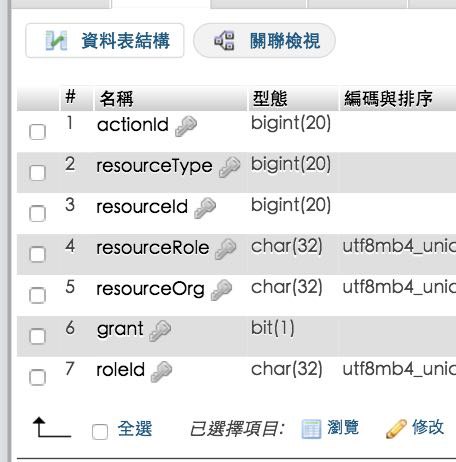The height and width of the screenshot is (462, 456).
Task: Click the key icon next to resourceOrg
Action: (x=221, y=290)
